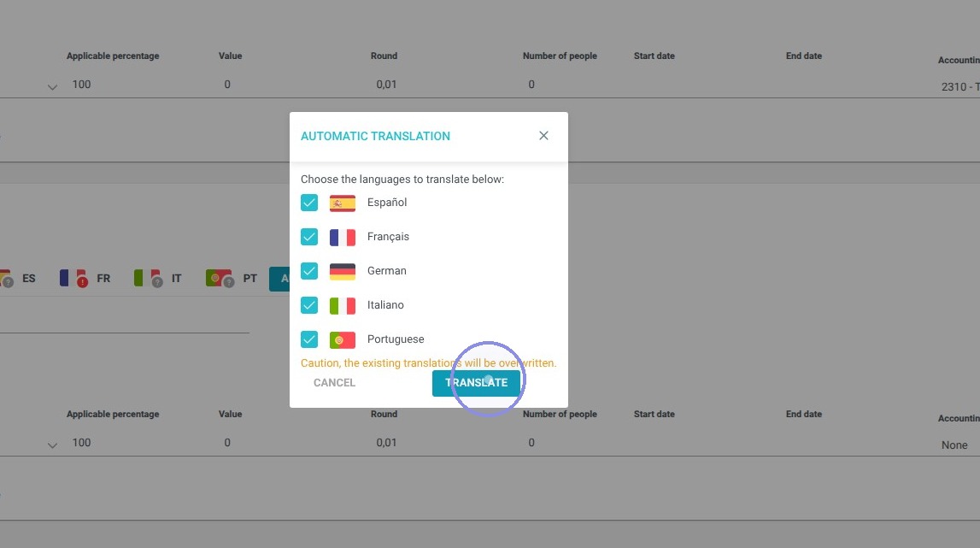980x548 pixels.
Task: Click the French flag icon in dialog
Action: [x=343, y=237]
